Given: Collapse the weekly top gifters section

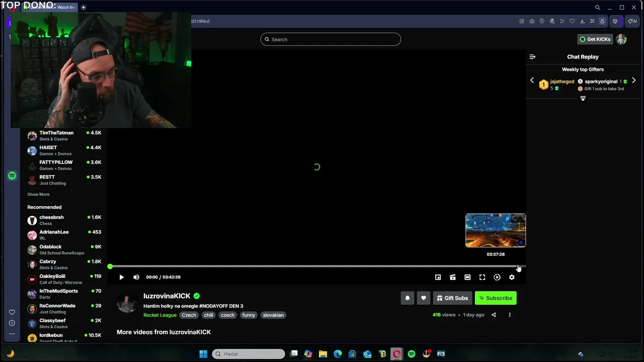Looking at the screenshot, I should click(583, 99).
